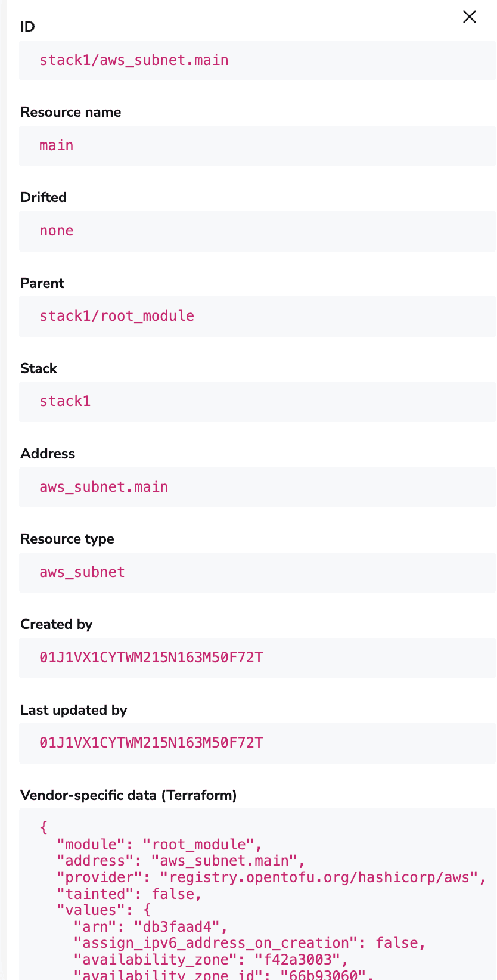Click the opening brace of the JSON
The image size is (497, 980).
[44, 827]
